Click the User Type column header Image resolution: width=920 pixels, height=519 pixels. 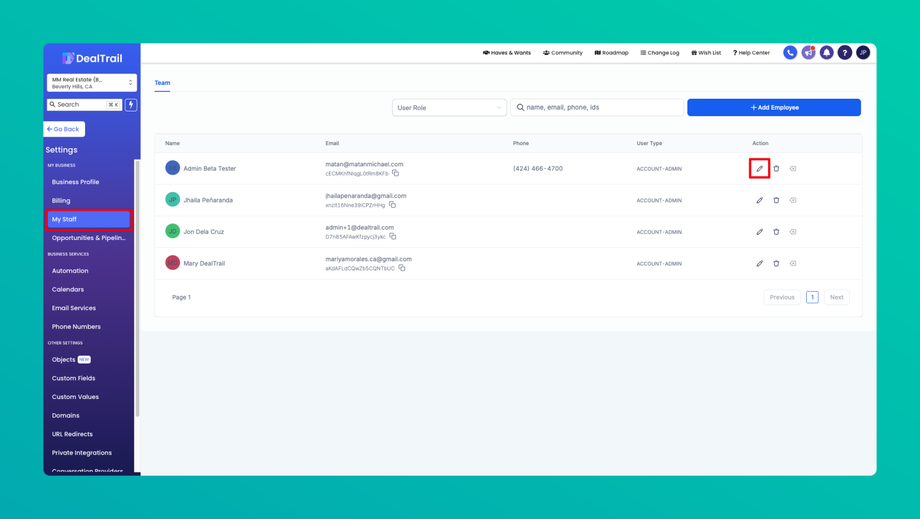[x=649, y=144]
